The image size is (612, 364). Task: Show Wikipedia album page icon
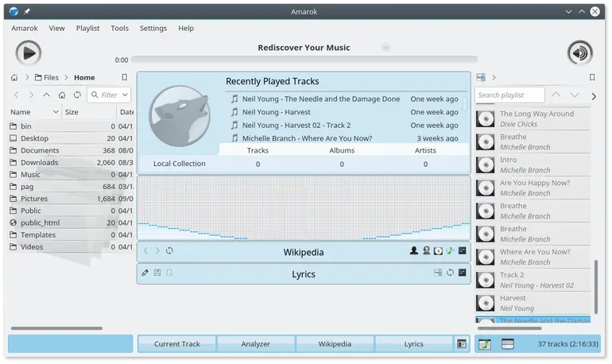pyautogui.click(x=438, y=251)
